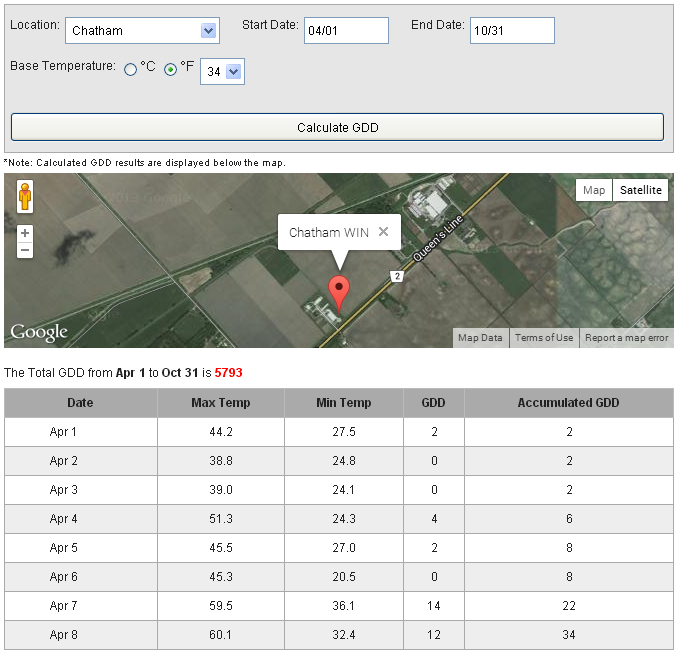Screen dimensions: 678x654
Task: Click the Apr 4 accumulated GDD value 6
Action: pos(569,519)
